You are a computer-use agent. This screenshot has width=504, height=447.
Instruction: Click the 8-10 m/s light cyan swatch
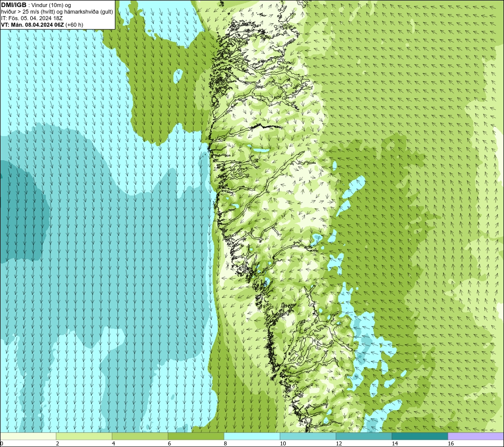[251, 436]
